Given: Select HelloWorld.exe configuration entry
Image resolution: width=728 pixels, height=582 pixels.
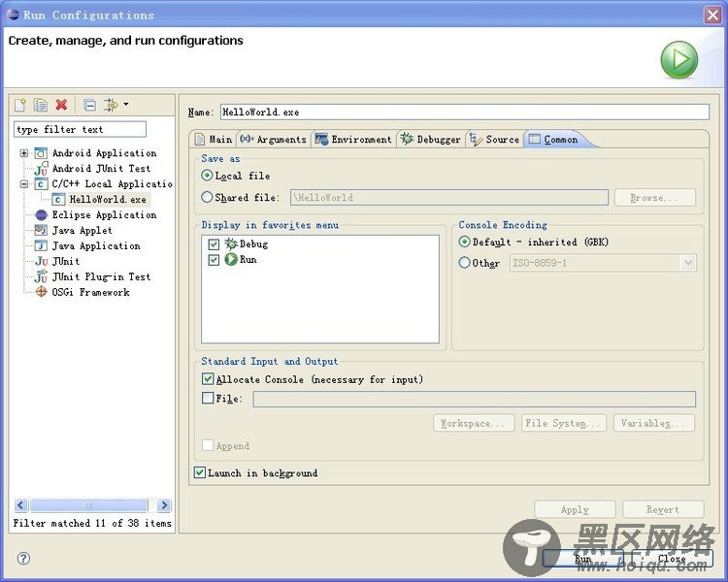Looking at the screenshot, I should pyautogui.click(x=108, y=200).
